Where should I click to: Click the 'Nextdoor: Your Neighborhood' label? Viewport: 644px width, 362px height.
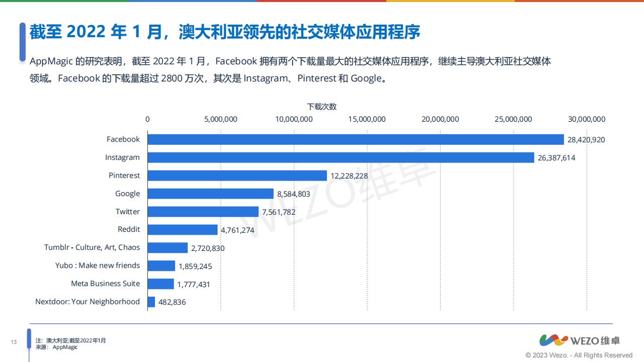pos(88,302)
